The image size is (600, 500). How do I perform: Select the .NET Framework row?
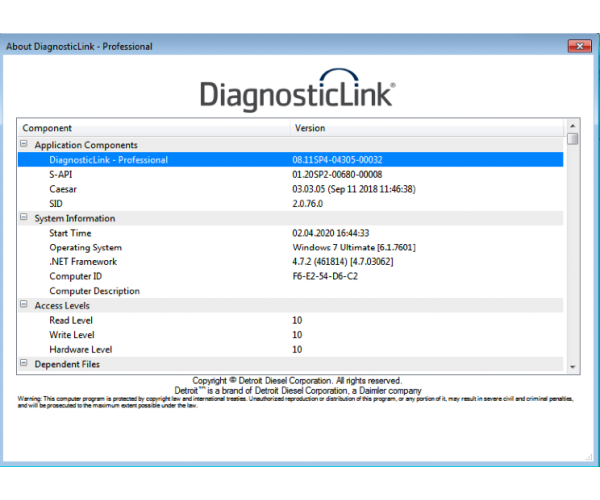tap(290, 262)
